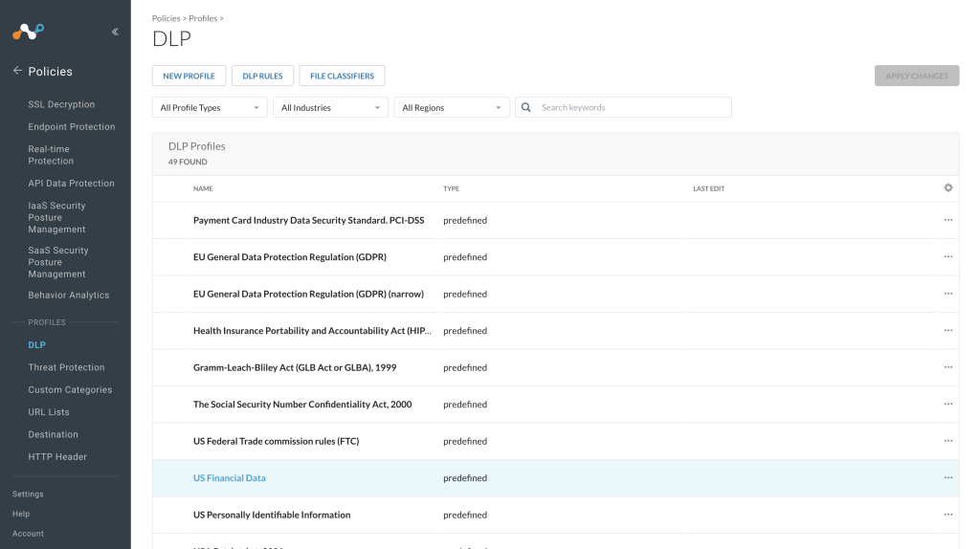Select Payment Card Industry Data Security Standard profile

pos(309,220)
